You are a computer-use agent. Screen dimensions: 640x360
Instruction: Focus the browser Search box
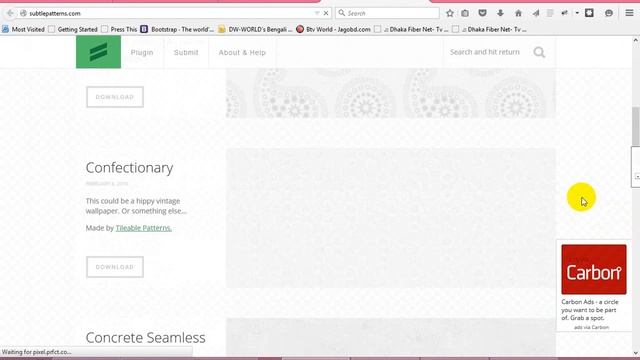(x=387, y=13)
